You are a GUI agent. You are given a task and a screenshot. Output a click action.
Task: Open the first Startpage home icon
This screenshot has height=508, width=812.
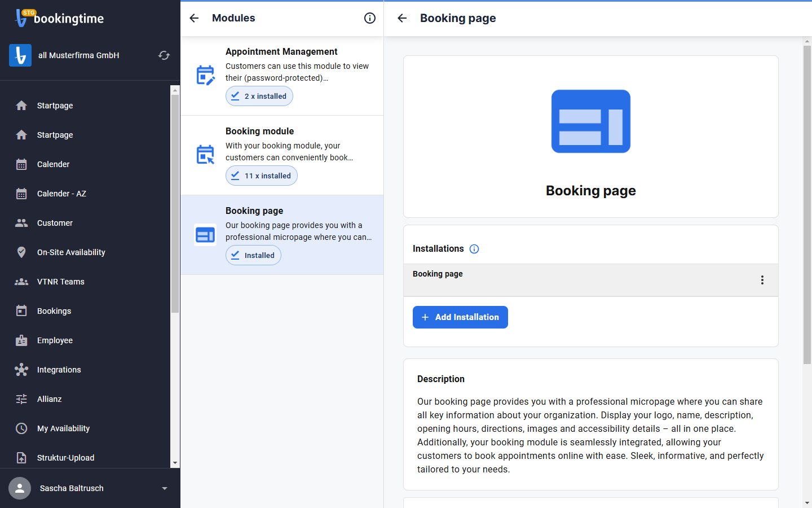click(x=21, y=106)
